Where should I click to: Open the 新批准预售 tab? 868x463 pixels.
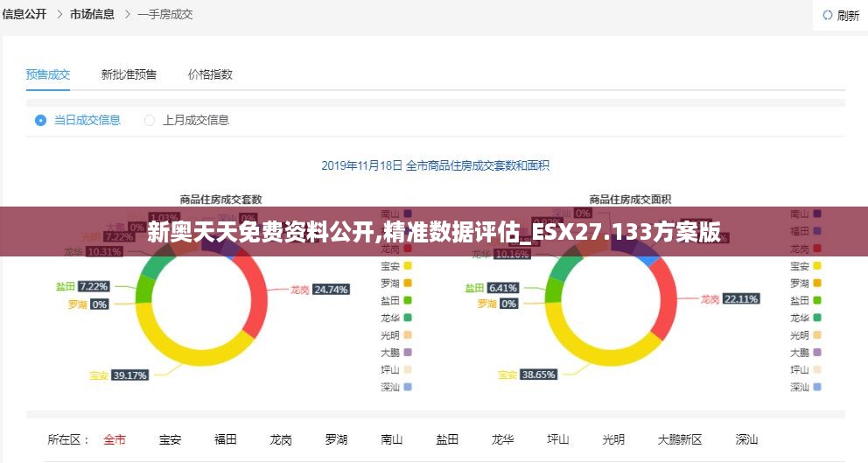pyautogui.click(x=129, y=74)
